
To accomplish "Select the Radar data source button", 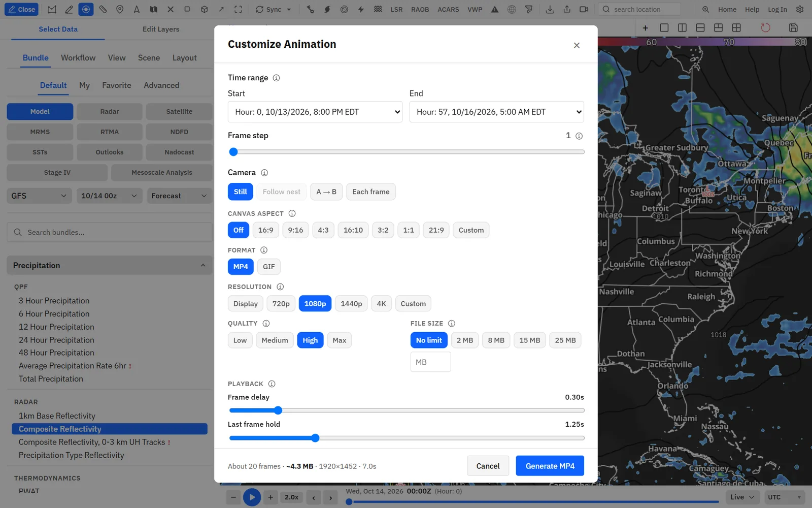I will pos(110,111).
